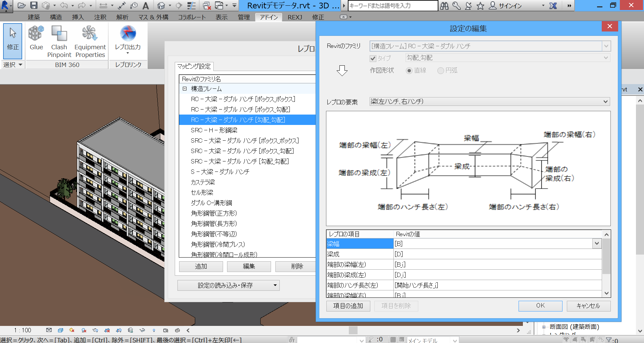Screen dimensions: 644x343
Task: Select the 直線 radio button
Action: coord(409,71)
